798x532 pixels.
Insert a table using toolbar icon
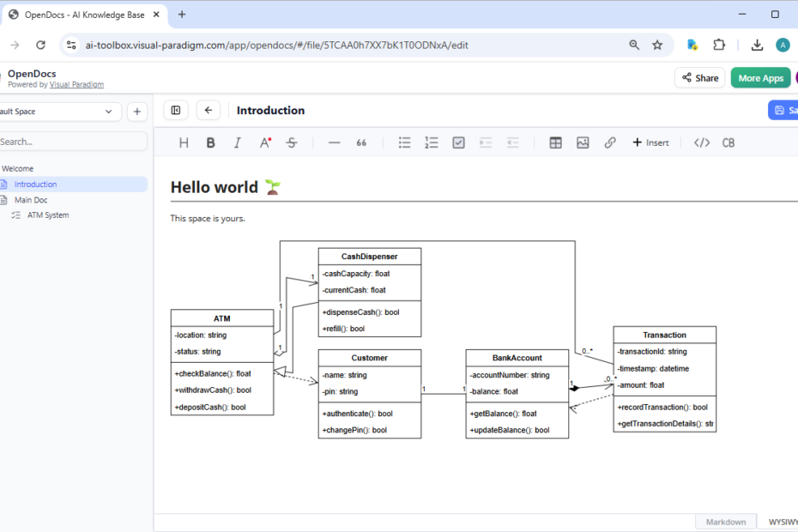(x=555, y=142)
